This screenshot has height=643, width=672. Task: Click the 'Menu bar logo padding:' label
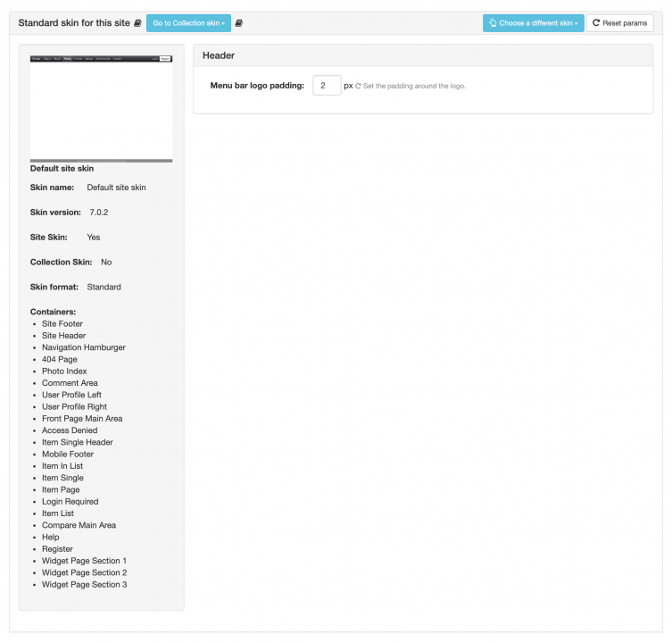pos(257,86)
